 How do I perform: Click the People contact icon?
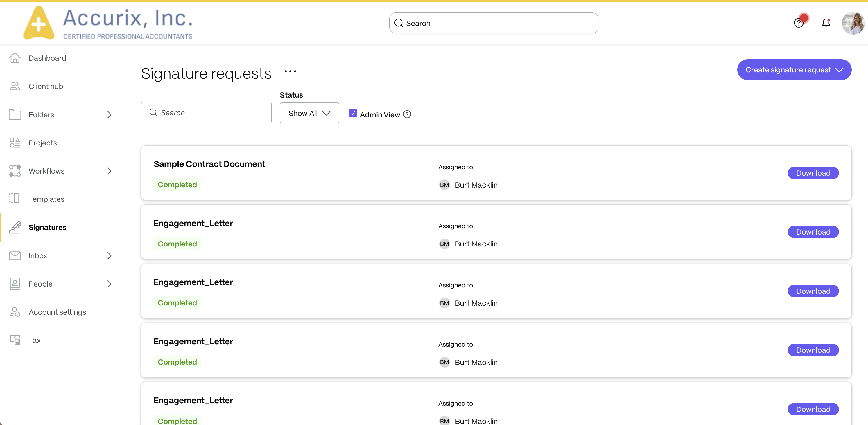pyautogui.click(x=15, y=284)
